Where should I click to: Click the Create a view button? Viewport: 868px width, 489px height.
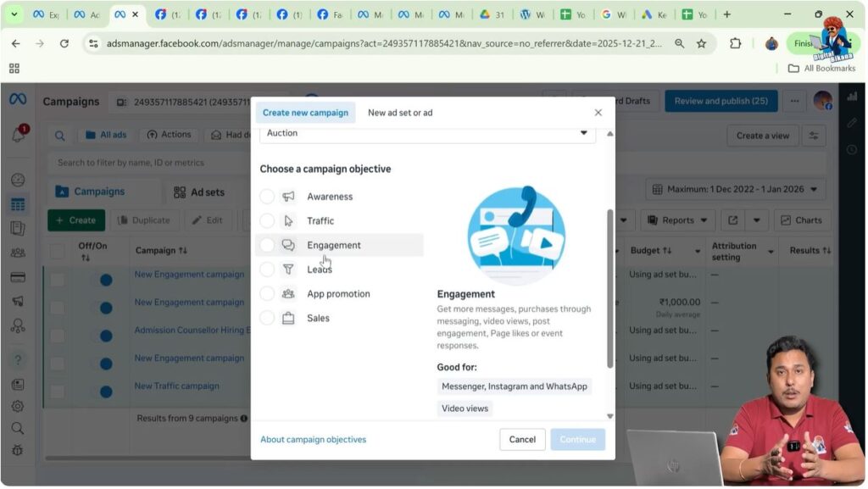[x=764, y=136]
